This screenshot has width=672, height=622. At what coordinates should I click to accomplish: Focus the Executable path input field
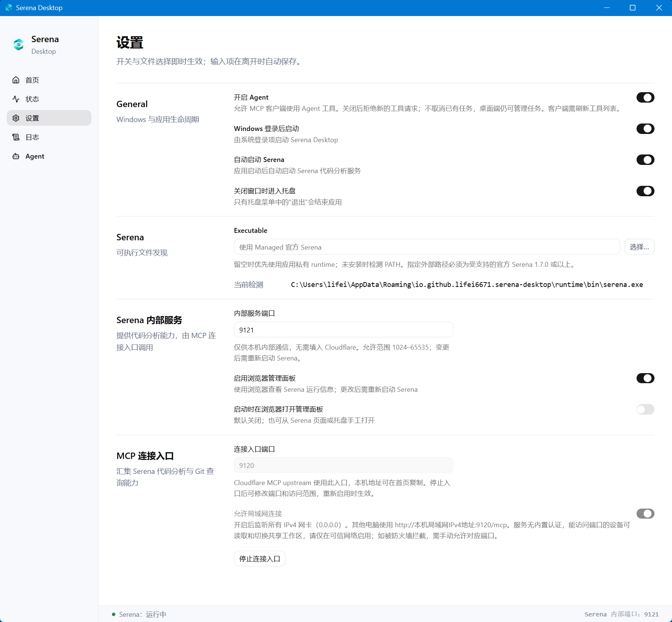pyautogui.click(x=426, y=247)
